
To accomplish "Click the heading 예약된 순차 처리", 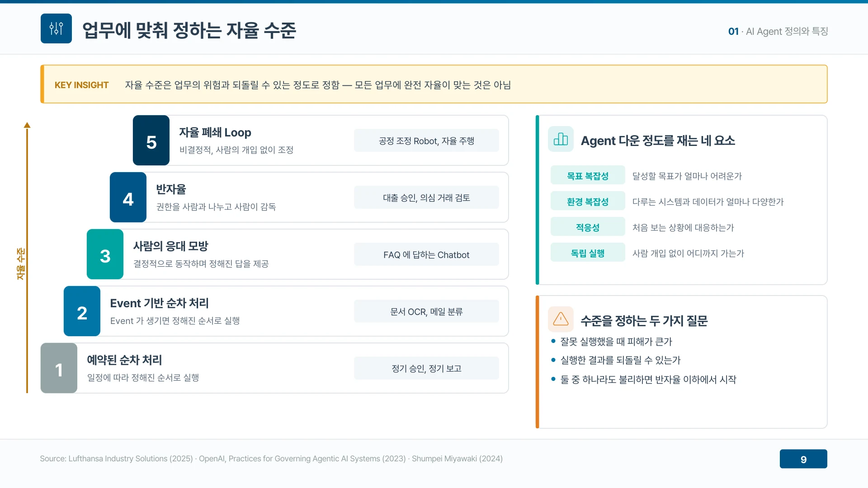I will 124,360.
